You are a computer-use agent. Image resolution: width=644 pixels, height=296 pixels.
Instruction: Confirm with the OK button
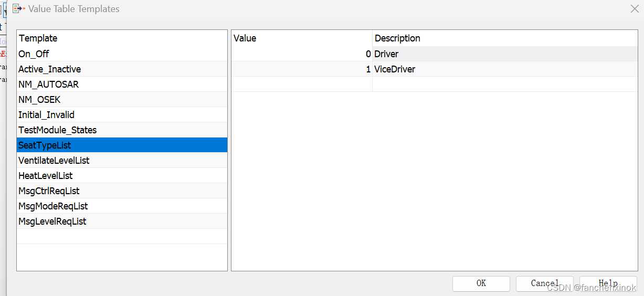(481, 283)
